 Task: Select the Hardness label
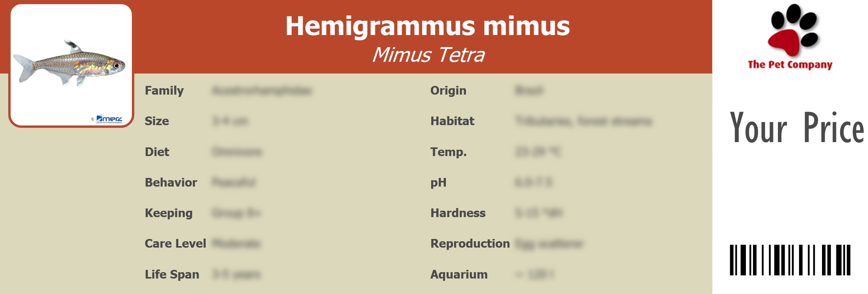(458, 213)
